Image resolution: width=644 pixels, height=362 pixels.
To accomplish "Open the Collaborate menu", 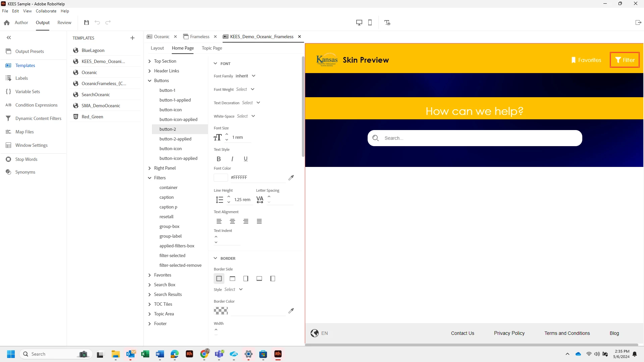I will coord(46,11).
